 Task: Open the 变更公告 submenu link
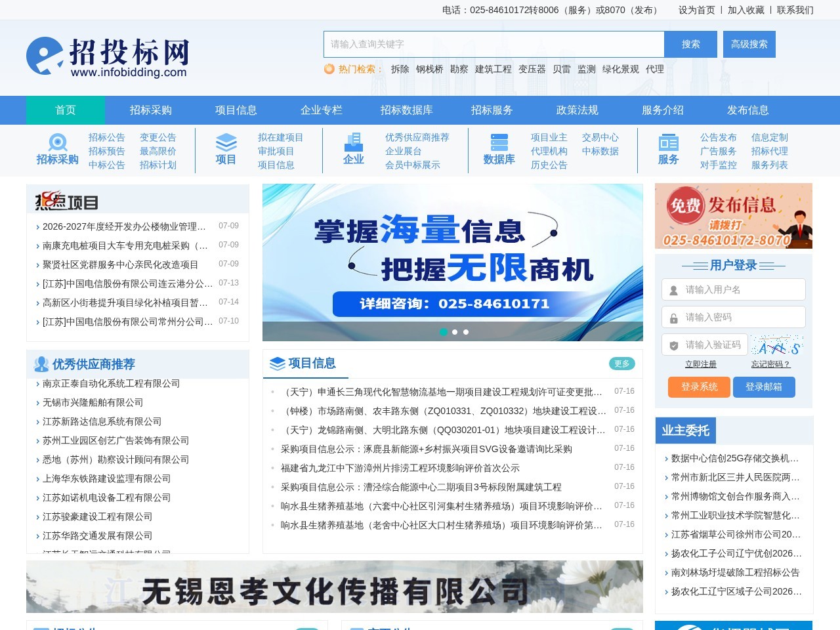coord(158,137)
